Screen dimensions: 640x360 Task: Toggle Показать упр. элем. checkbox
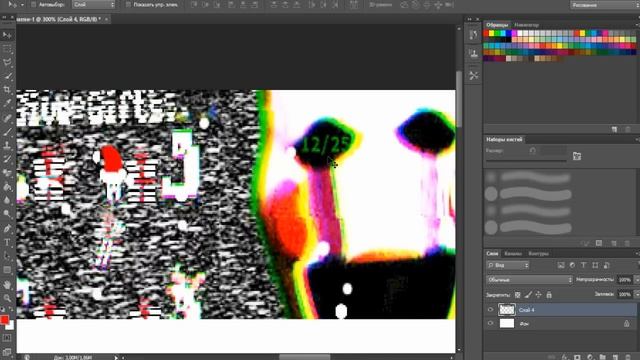coord(128,5)
